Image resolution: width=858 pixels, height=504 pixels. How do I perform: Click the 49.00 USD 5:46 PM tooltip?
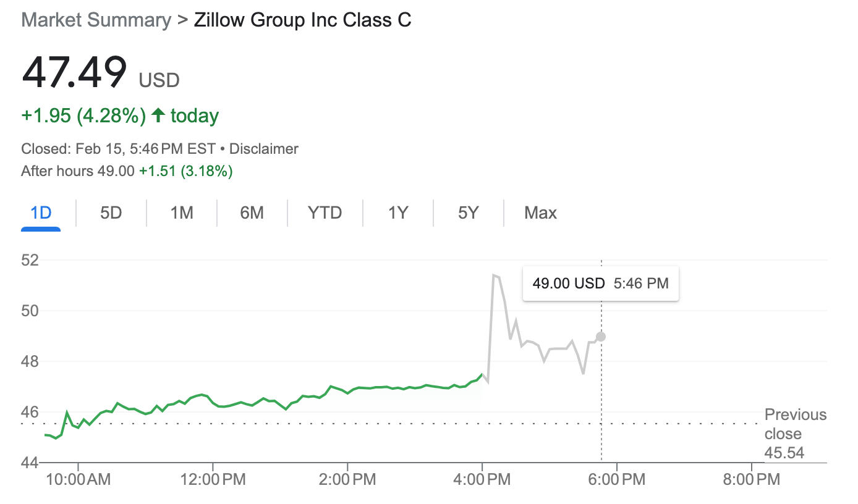point(600,283)
